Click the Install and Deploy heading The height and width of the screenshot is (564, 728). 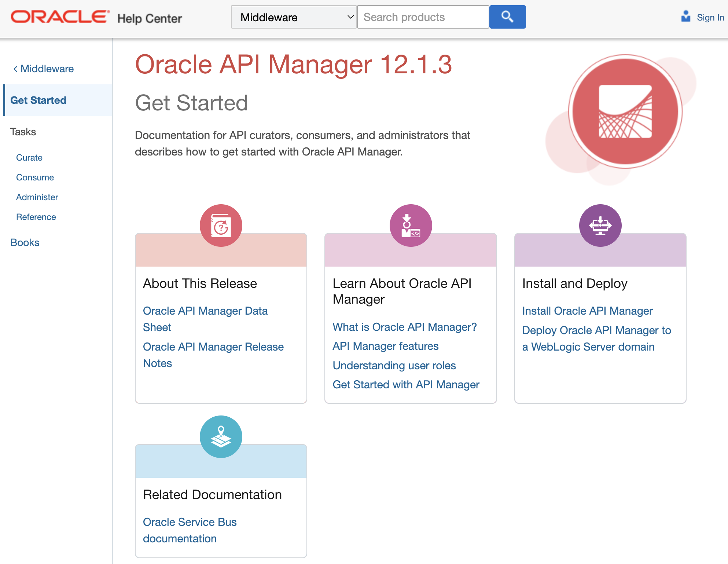tap(575, 283)
